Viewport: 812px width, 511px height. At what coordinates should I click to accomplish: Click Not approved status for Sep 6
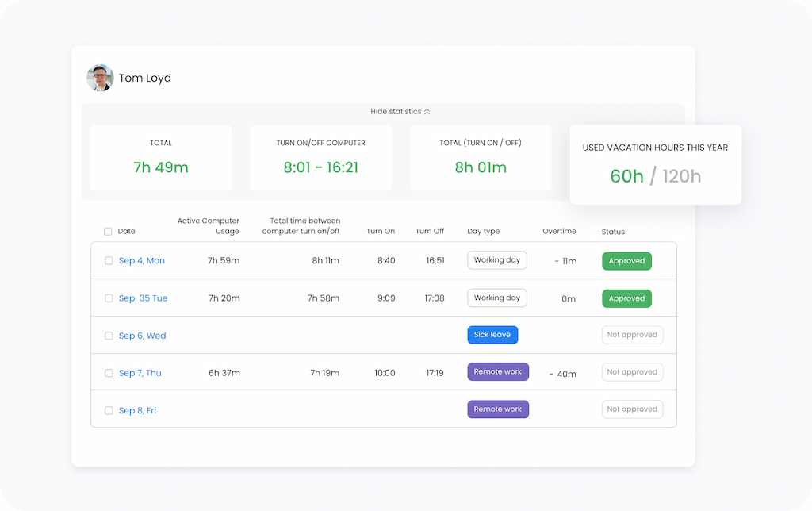(632, 334)
